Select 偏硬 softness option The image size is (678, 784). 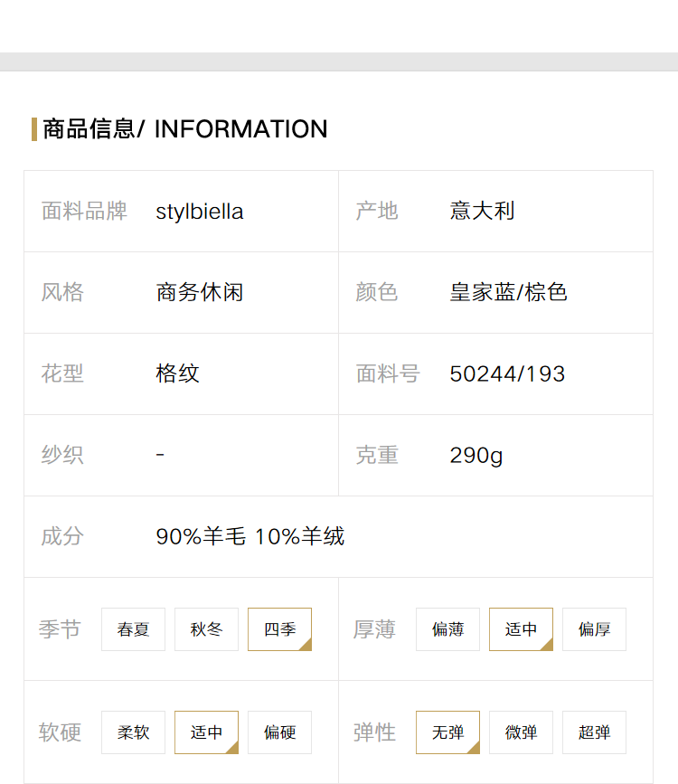click(x=279, y=732)
